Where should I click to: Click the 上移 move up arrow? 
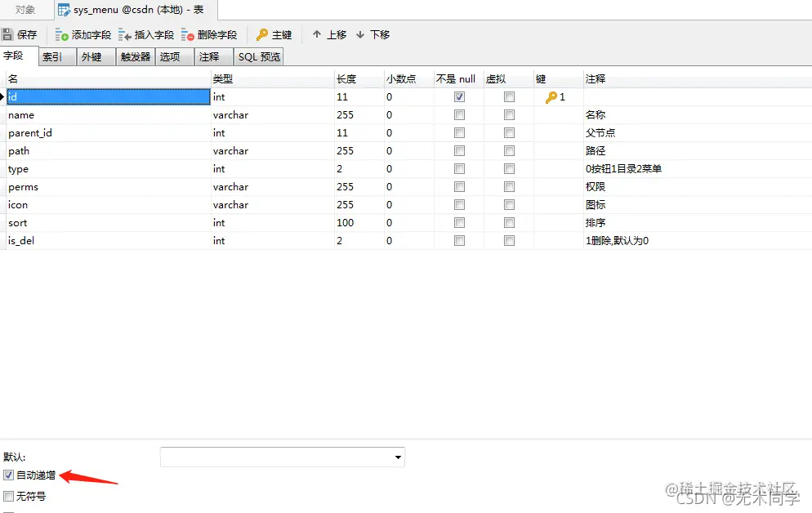pyautogui.click(x=317, y=34)
